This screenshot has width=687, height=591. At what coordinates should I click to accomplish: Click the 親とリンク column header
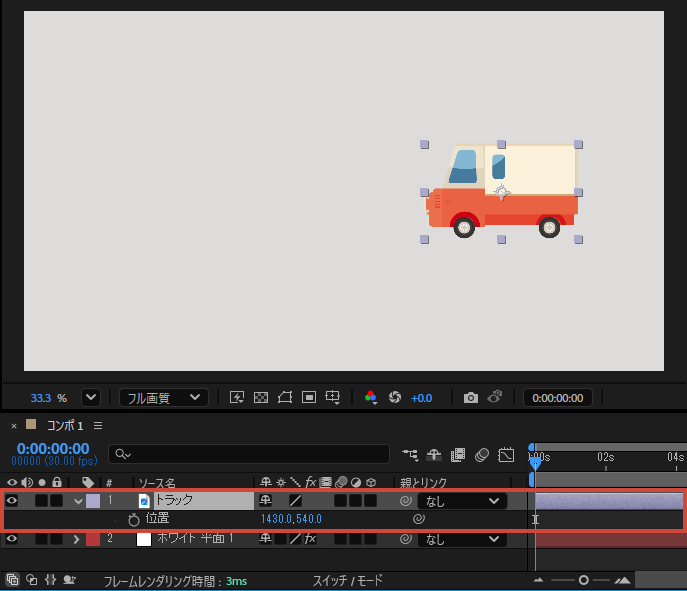click(x=423, y=482)
